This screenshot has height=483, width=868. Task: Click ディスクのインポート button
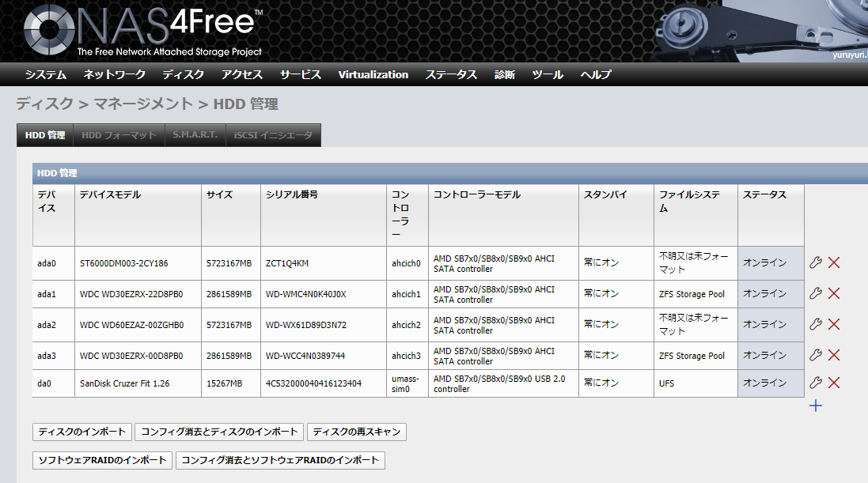pyautogui.click(x=82, y=432)
